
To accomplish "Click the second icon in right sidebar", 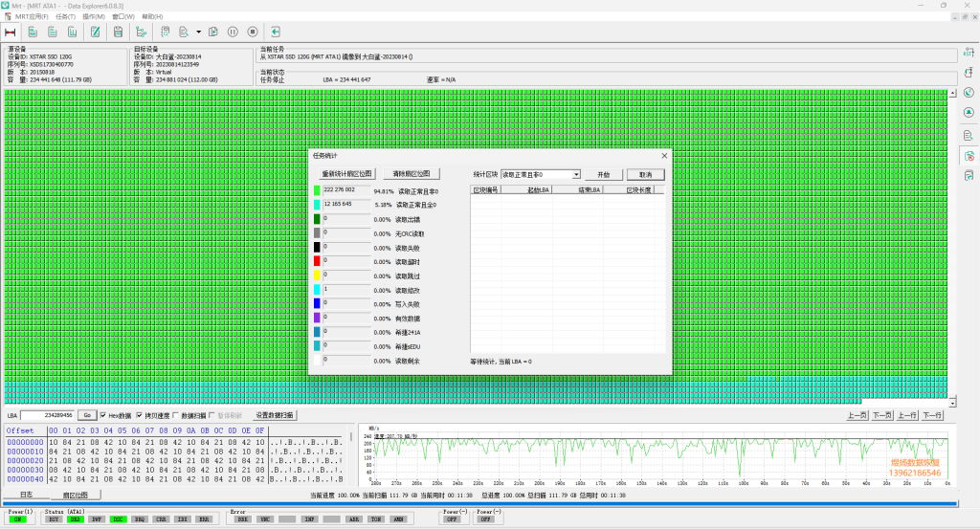I will pos(969,73).
